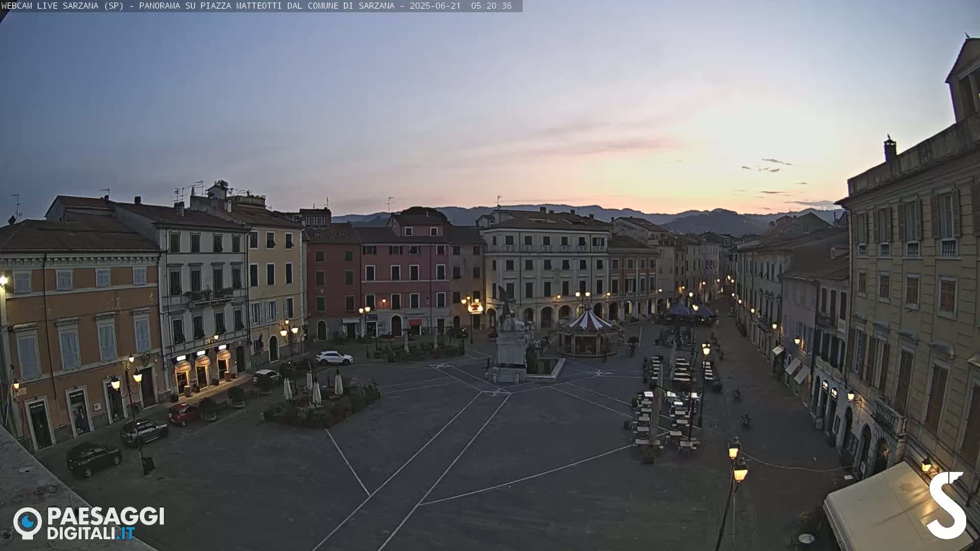Viewport: 980px width, 551px height.
Task: Click the red car parked on the left
Action: tap(184, 414)
